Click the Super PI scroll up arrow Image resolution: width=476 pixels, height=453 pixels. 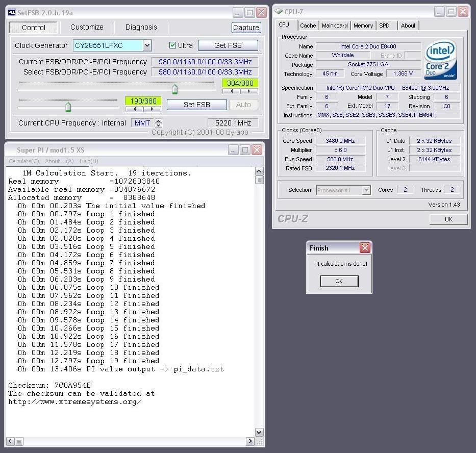pos(259,171)
